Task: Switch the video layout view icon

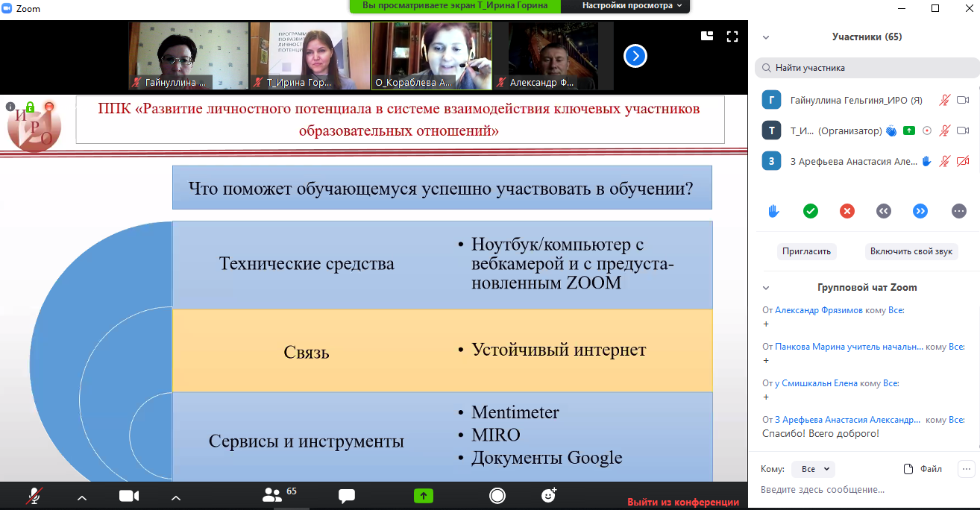Action: coord(707,35)
